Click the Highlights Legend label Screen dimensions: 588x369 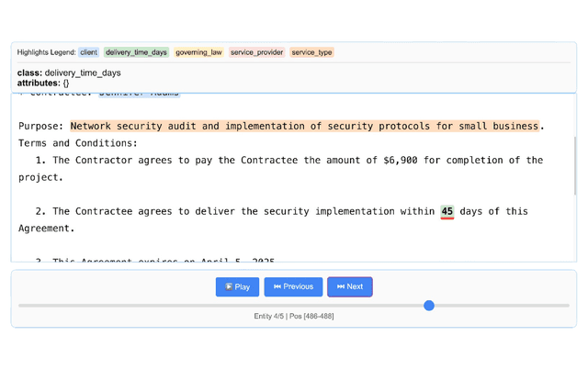click(x=45, y=52)
